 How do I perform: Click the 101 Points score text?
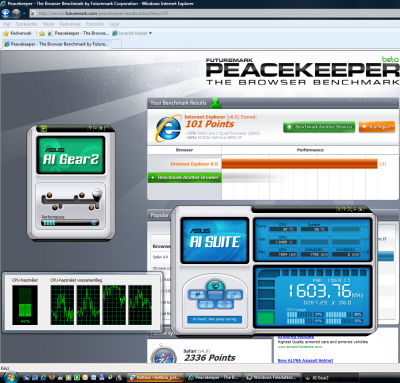coord(210,124)
